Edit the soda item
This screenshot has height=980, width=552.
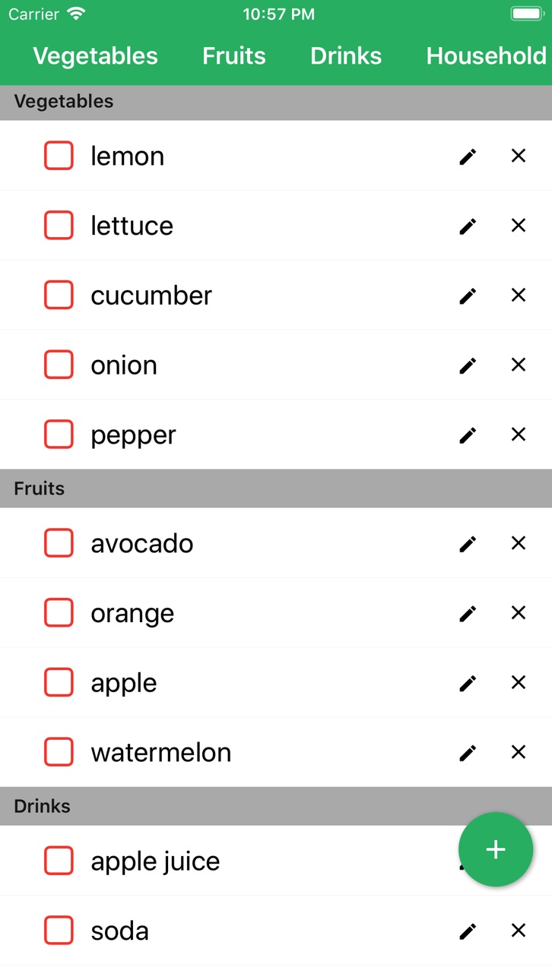(x=468, y=931)
